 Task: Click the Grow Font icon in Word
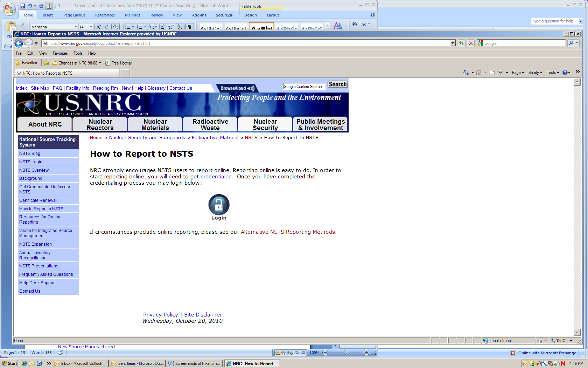[98, 27]
